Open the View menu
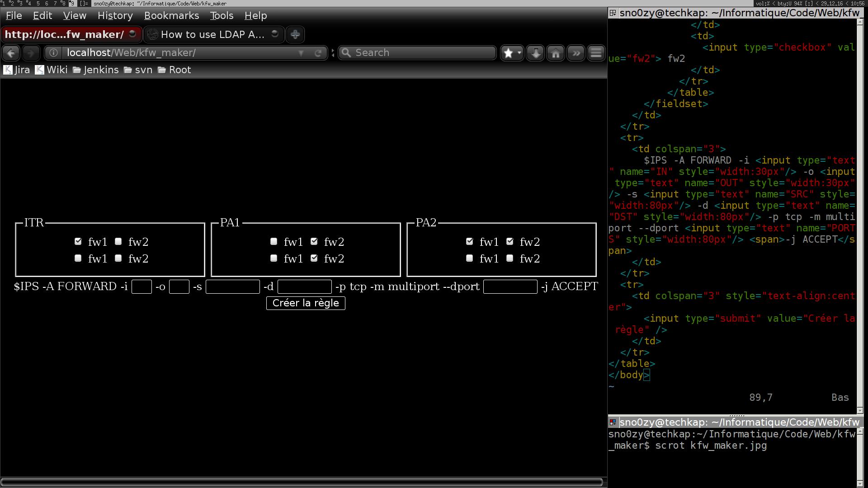Viewport: 868px width, 488px height. click(75, 15)
